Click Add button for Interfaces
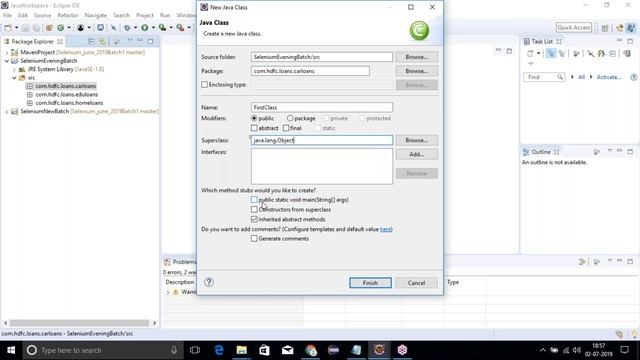 coord(416,154)
